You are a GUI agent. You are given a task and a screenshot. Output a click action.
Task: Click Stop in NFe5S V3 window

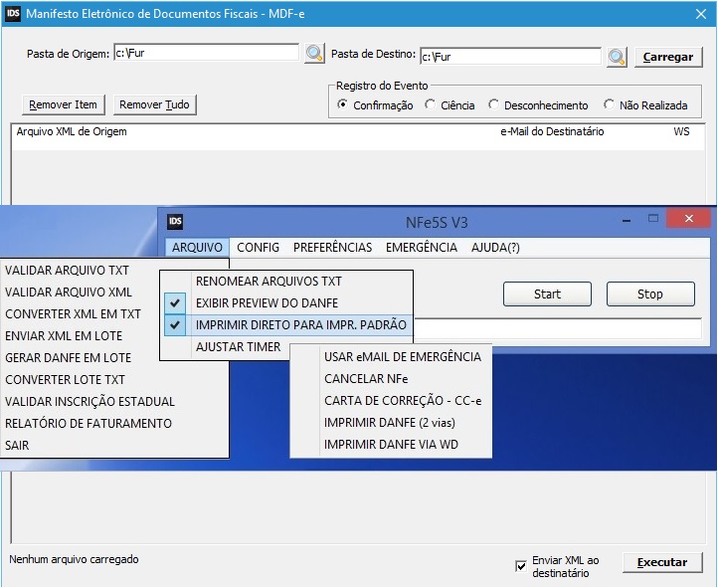pyautogui.click(x=650, y=294)
